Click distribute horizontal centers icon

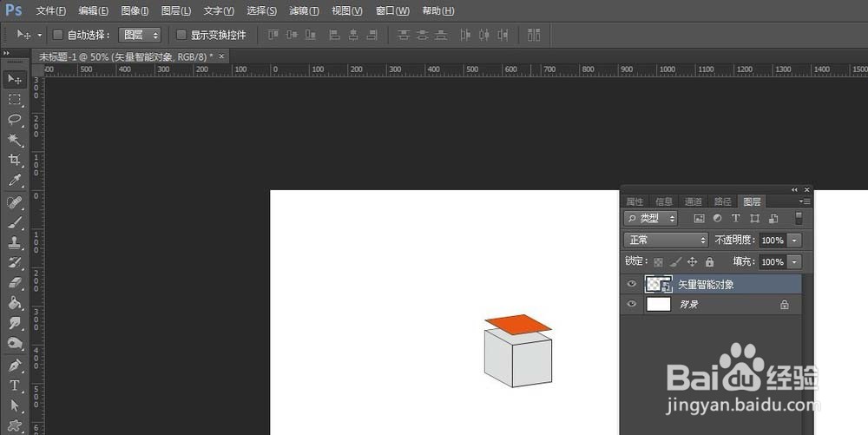tap(484, 35)
